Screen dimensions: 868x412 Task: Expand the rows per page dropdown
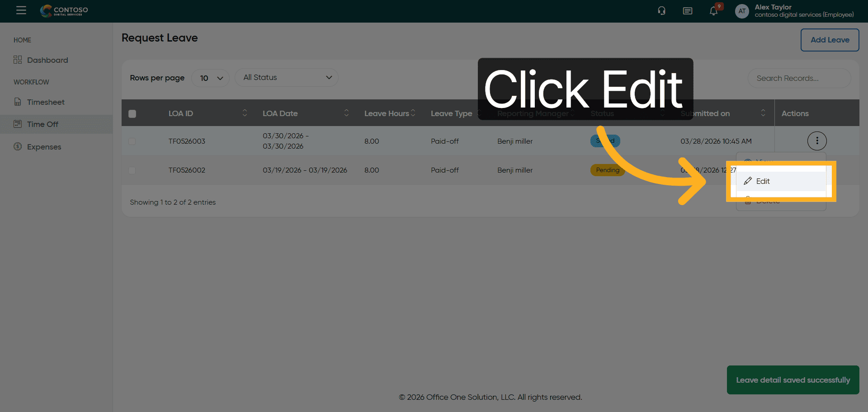pos(211,78)
